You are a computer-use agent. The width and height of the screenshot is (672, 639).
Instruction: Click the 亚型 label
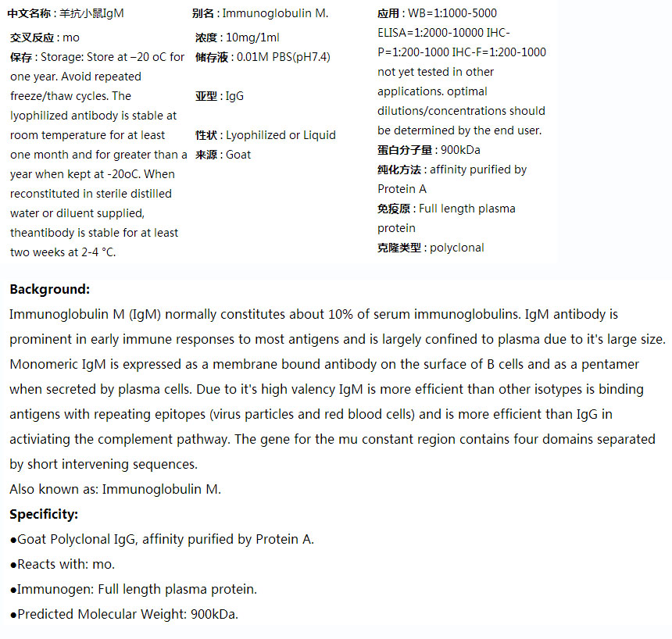(206, 96)
